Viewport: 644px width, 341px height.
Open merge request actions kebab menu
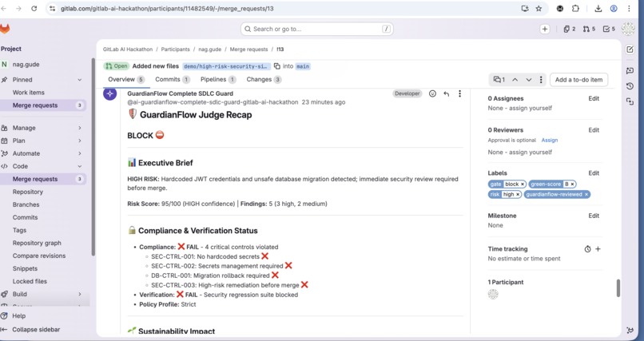coord(541,80)
